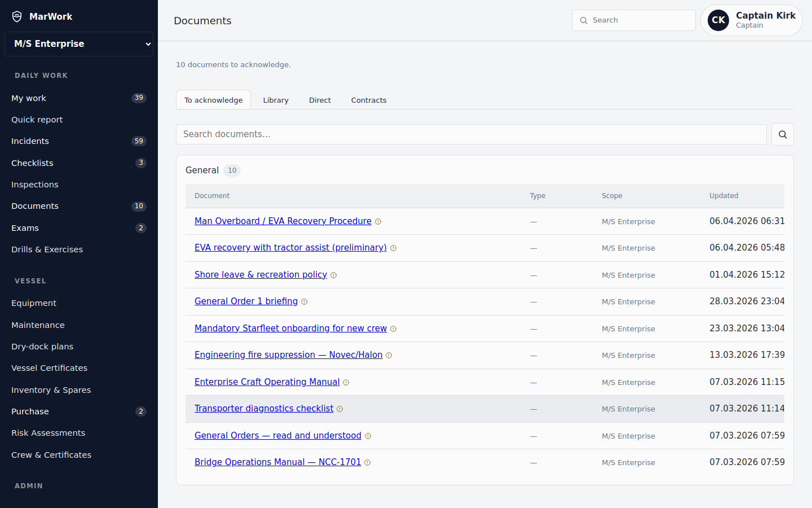Open Dry-dock plans in sidebar
812x508 pixels.
click(x=79, y=347)
